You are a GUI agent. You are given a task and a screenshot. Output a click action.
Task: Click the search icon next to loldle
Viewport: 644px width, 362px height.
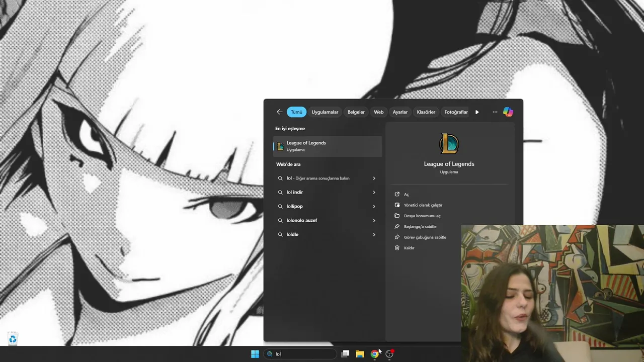click(x=280, y=234)
